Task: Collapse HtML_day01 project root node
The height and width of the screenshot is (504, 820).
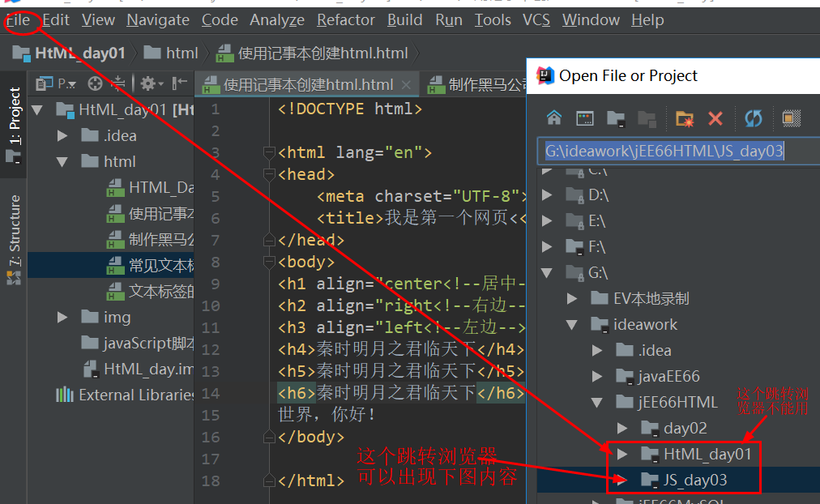Action: point(37,109)
